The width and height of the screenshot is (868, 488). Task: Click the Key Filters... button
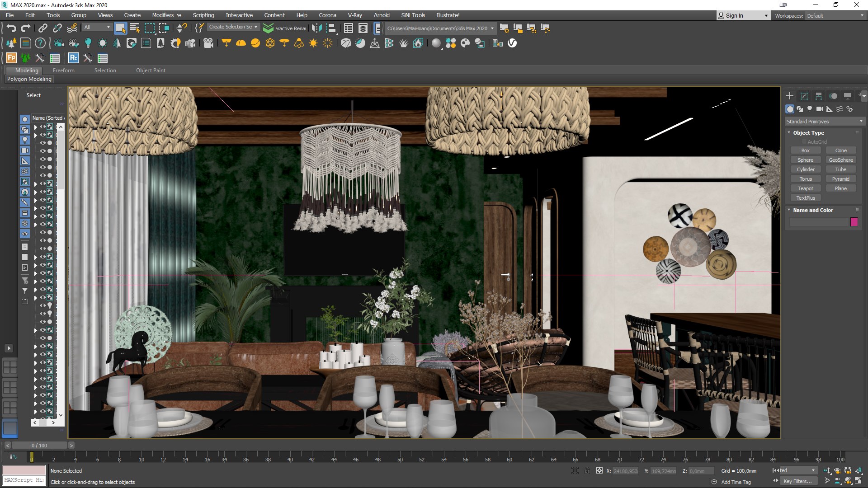(x=797, y=481)
